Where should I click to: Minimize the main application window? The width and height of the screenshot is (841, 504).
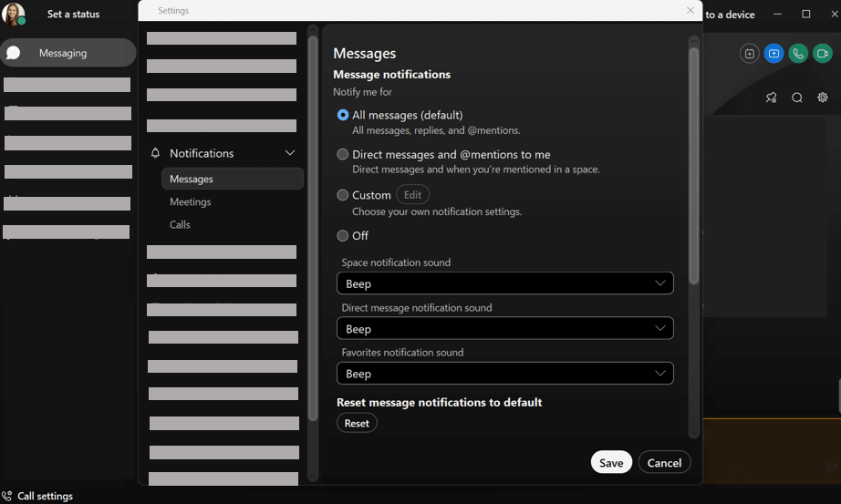point(777,14)
